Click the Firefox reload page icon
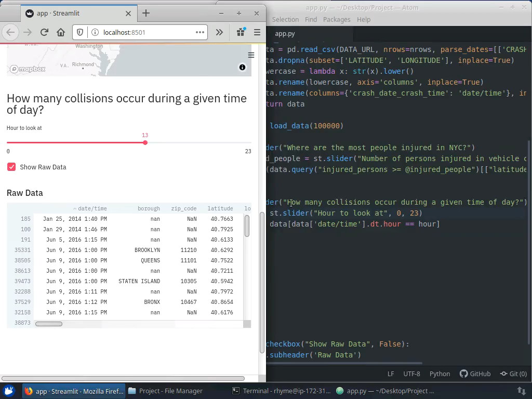532x399 pixels. pyautogui.click(x=44, y=32)
